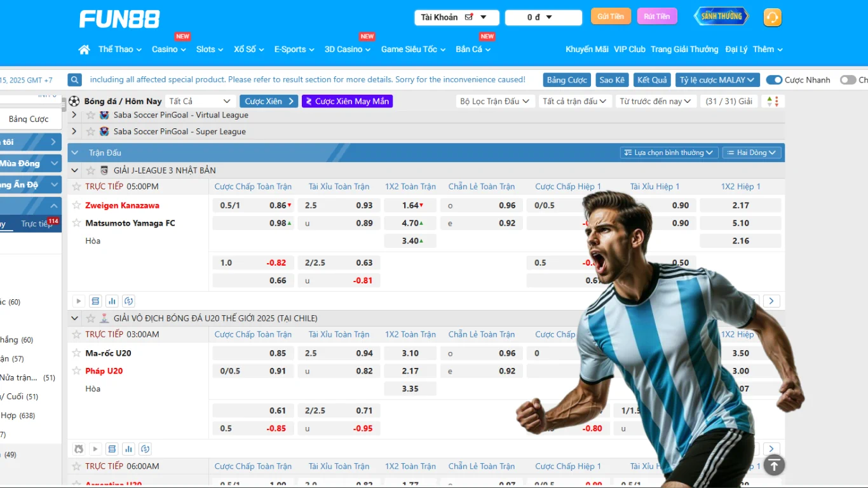Image resolution: width=868 pixels, height=488 pixels.
Task: Play live stream for Ma-rốc U20 match
Action: click(95, 449)
